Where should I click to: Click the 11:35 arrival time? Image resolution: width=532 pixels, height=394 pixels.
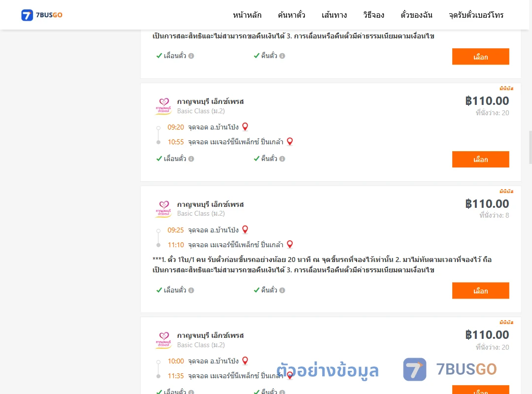point(176,376)
